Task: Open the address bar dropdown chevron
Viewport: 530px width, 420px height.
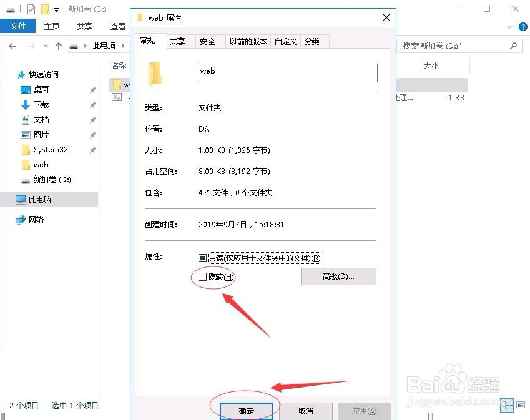Action: 45,46
